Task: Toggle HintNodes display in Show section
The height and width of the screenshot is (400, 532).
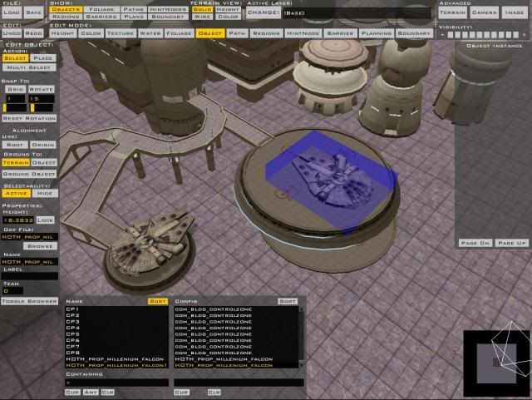Action: tap(168, 9)
